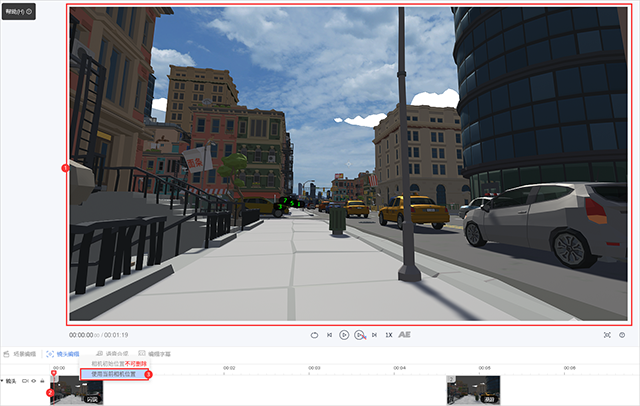
Task: Click inside the 3D street scene viewport
Action: pyautogui.click(x=348, y=164)
